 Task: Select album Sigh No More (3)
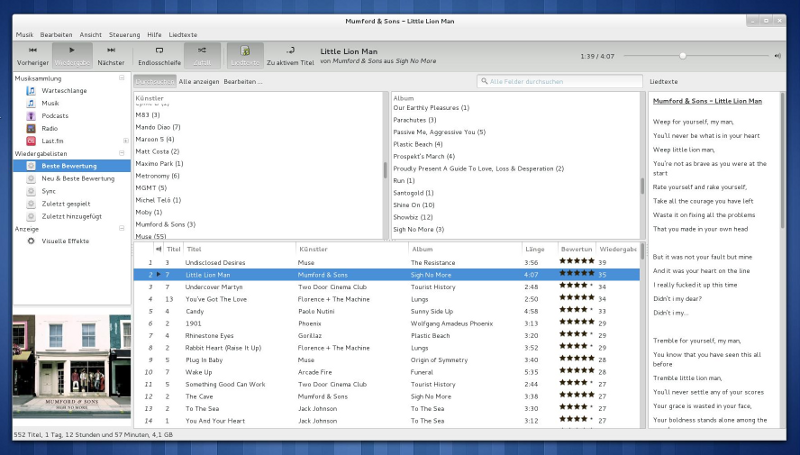pos(418,230)
